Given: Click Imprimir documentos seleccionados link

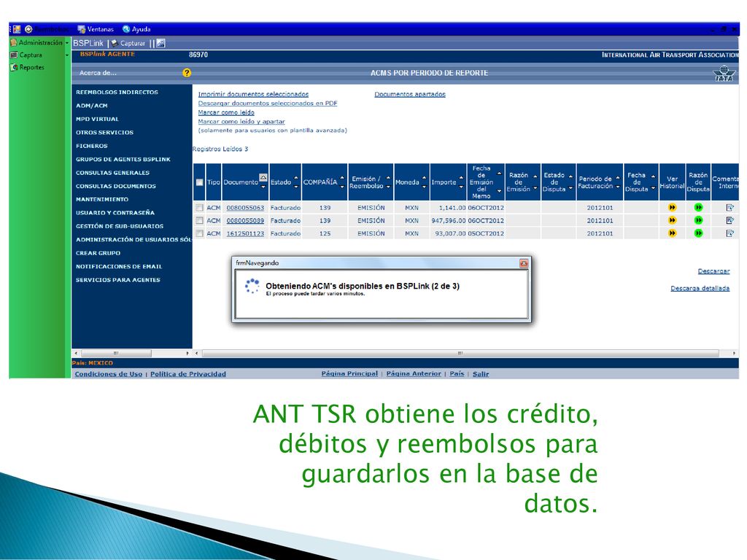Looking at the screenshot, I should [x=253, y=94].
